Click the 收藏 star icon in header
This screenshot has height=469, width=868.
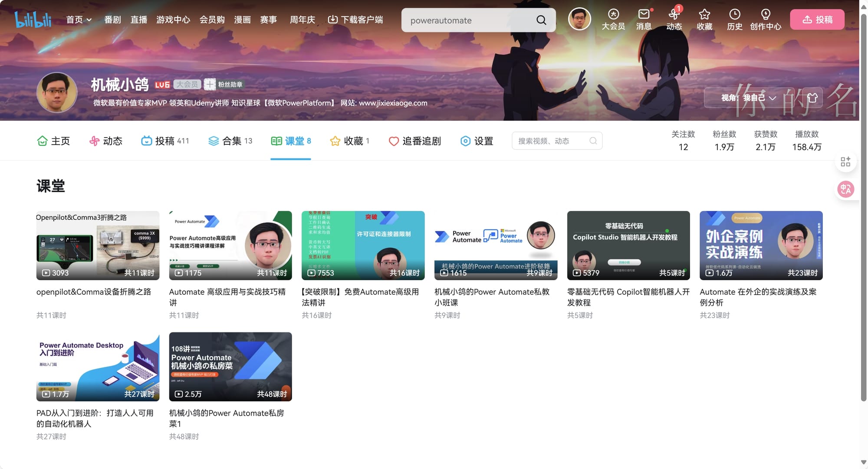click(704, 14)
